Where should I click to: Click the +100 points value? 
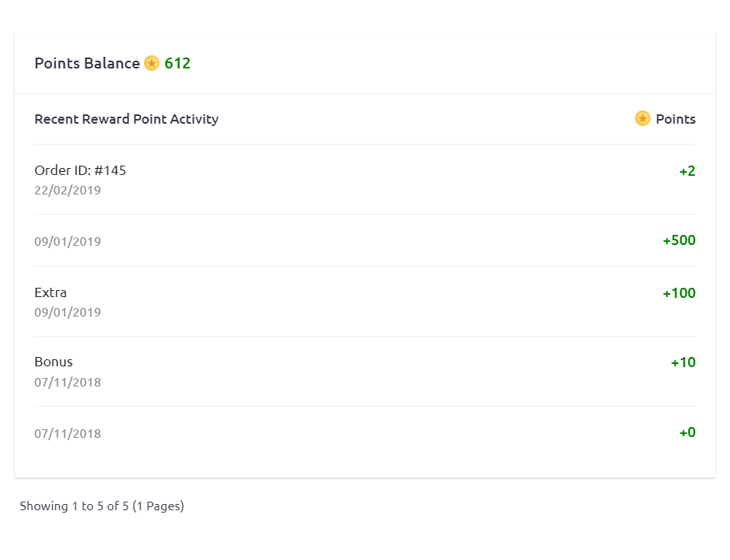pos(679,293)
